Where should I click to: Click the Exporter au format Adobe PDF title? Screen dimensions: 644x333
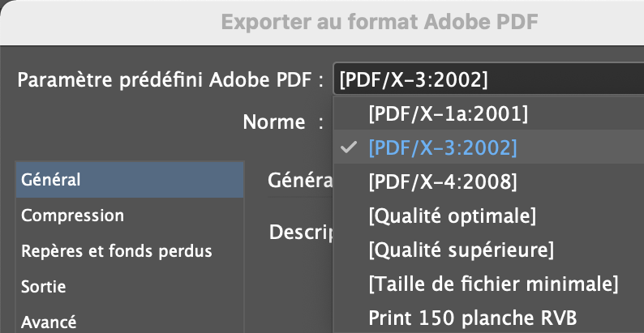[x=380, y=21]
